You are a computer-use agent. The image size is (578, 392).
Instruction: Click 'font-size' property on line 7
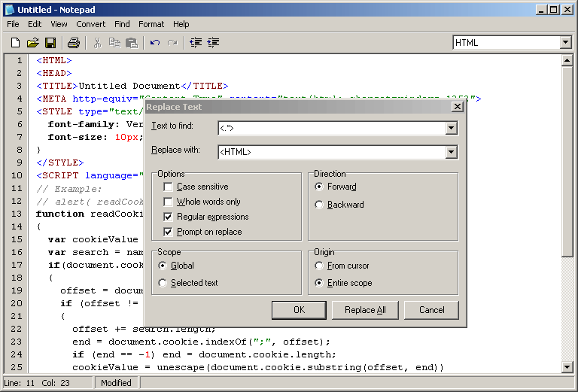(75, 138)
